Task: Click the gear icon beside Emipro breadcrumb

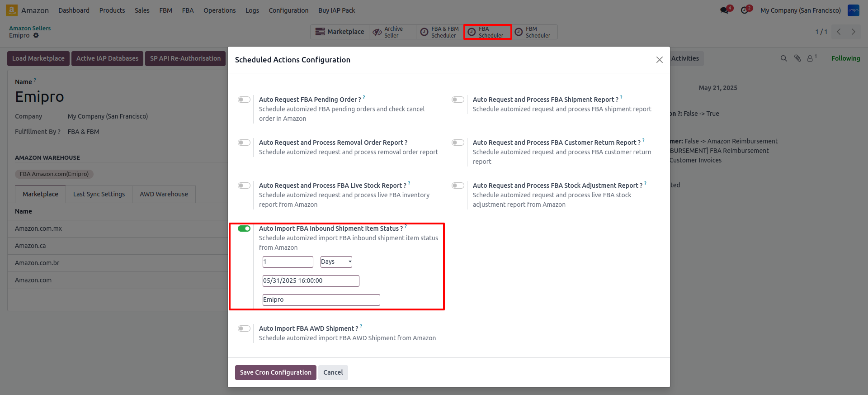Action: [36, 35]
